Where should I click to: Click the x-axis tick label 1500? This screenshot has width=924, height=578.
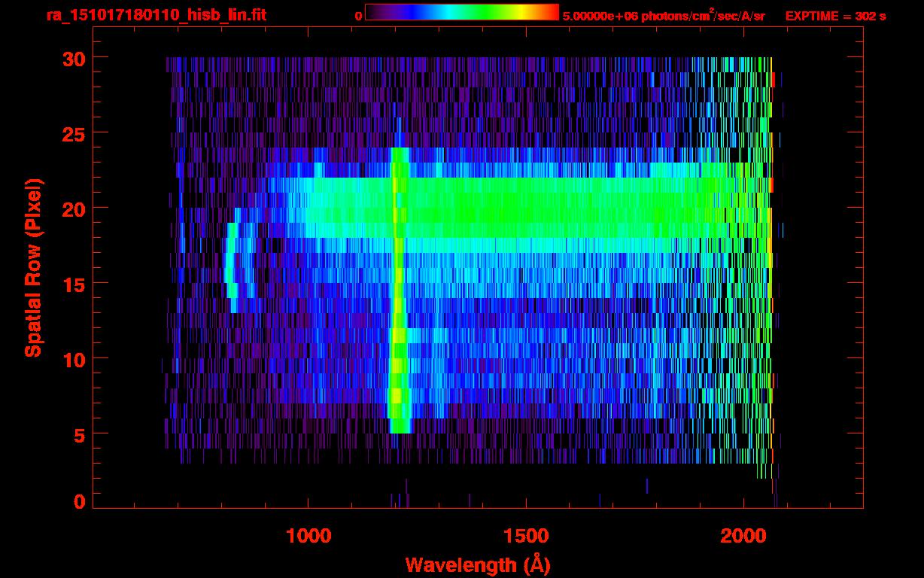(x=526, y=536)
